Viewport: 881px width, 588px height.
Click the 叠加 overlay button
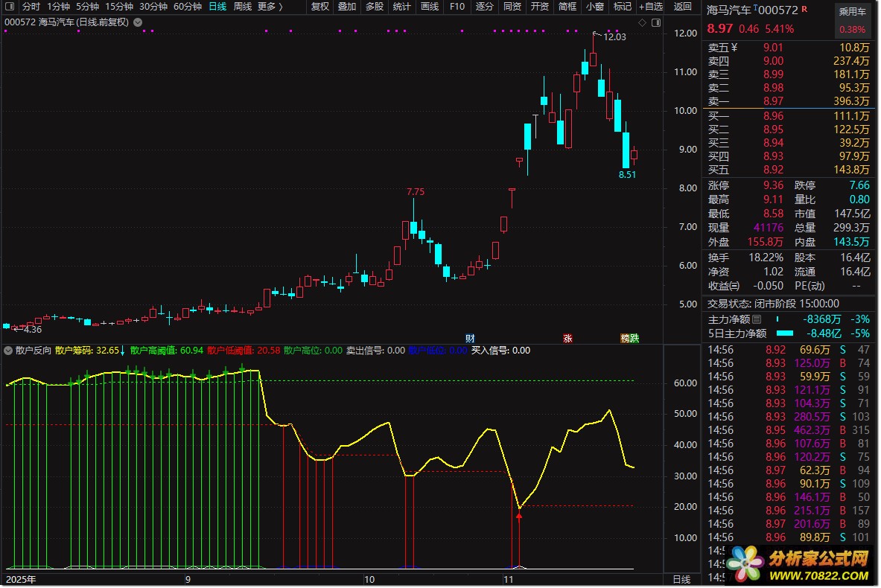pyautogui.click(x=347, y=7)
